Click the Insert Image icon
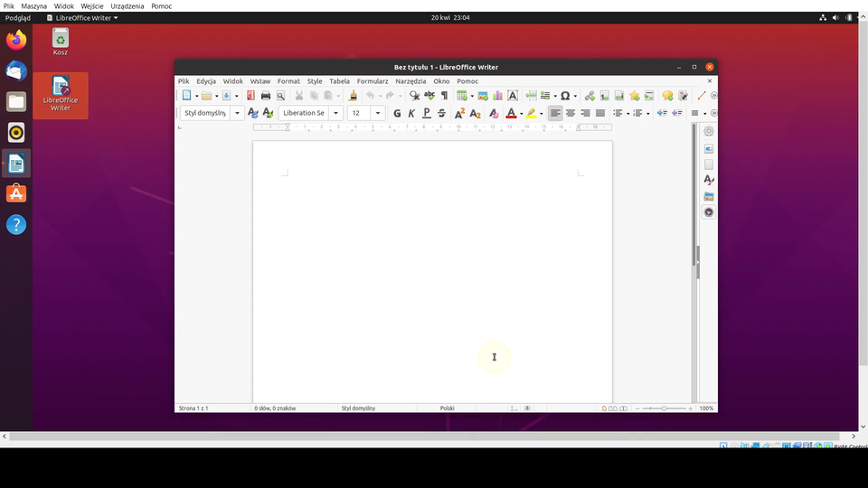Screen dimensions: 868x488 (483, 96)
